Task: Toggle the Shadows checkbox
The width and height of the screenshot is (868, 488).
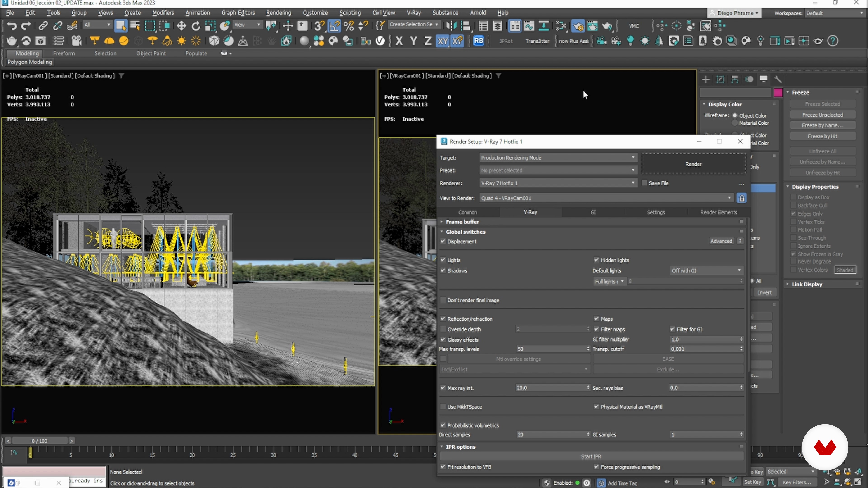Action: point(443,270)
